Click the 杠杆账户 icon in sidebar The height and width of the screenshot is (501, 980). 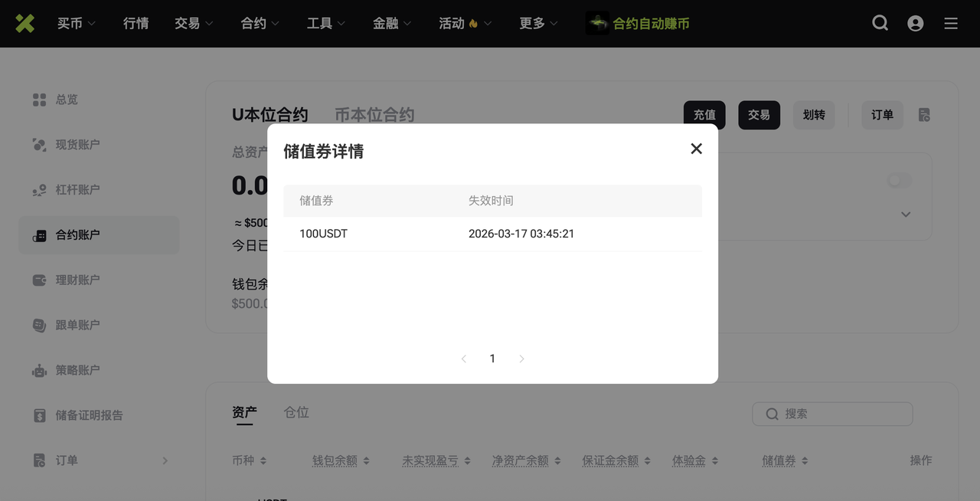click(39, 190)
